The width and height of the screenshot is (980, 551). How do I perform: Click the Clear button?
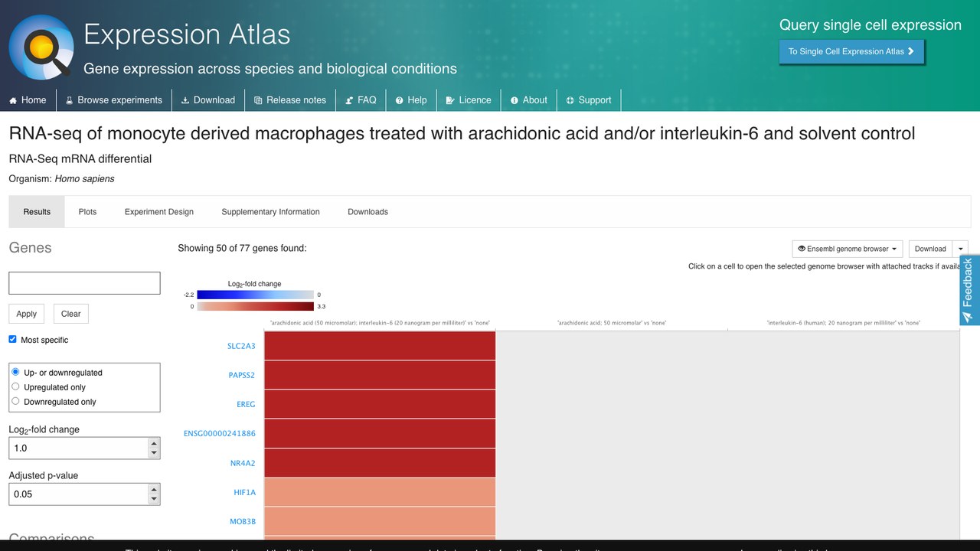71,314
